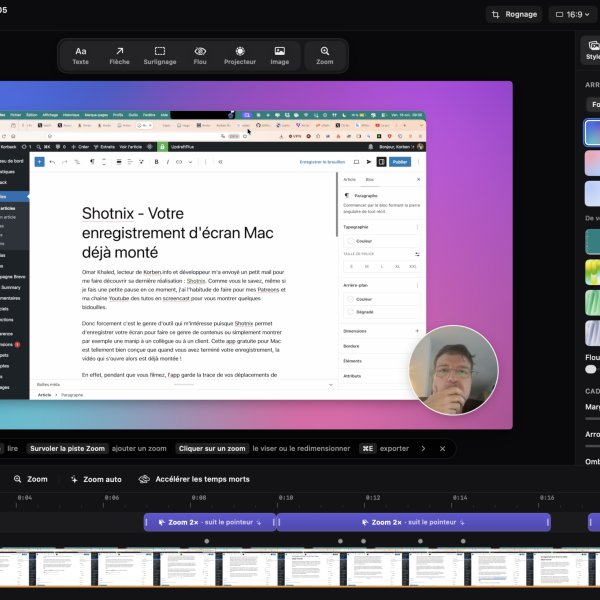Image resolution: width=600 pixels, height=600 pixels.
Task: Click the bold B formatting icon
Action: pos(156,162)
